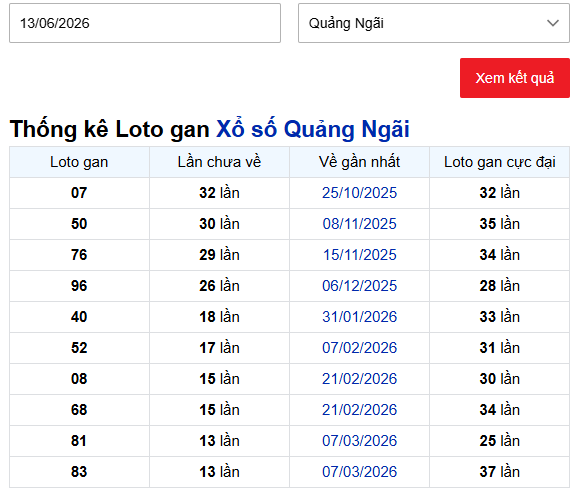Click the 25 lần maximum cell
This screenshot has width=577, height=495.
tap(499, 441)
